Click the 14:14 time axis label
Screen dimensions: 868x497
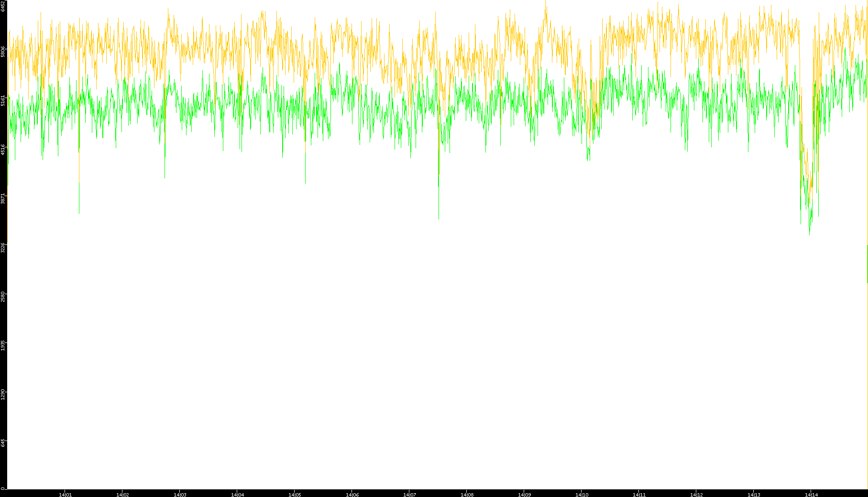[x=811, y=495]
